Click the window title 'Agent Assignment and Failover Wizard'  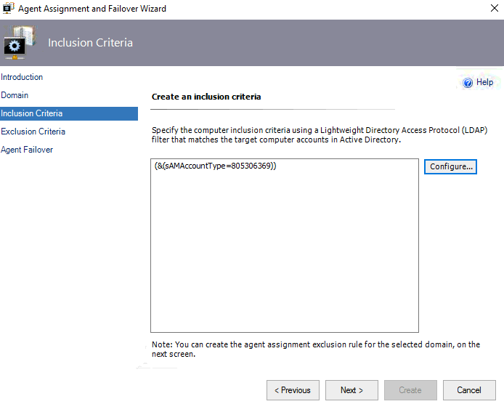92,9
